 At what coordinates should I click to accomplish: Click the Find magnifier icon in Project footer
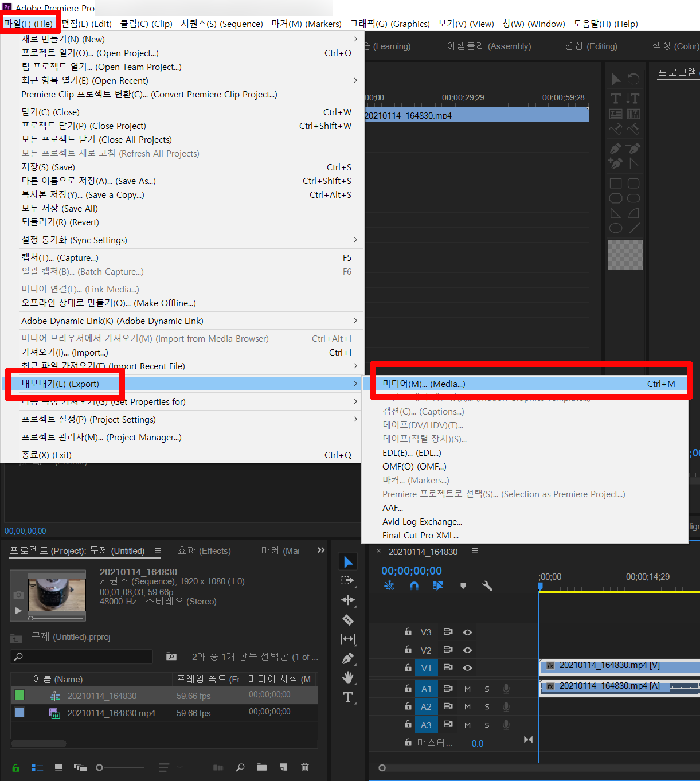coord(240,767)
